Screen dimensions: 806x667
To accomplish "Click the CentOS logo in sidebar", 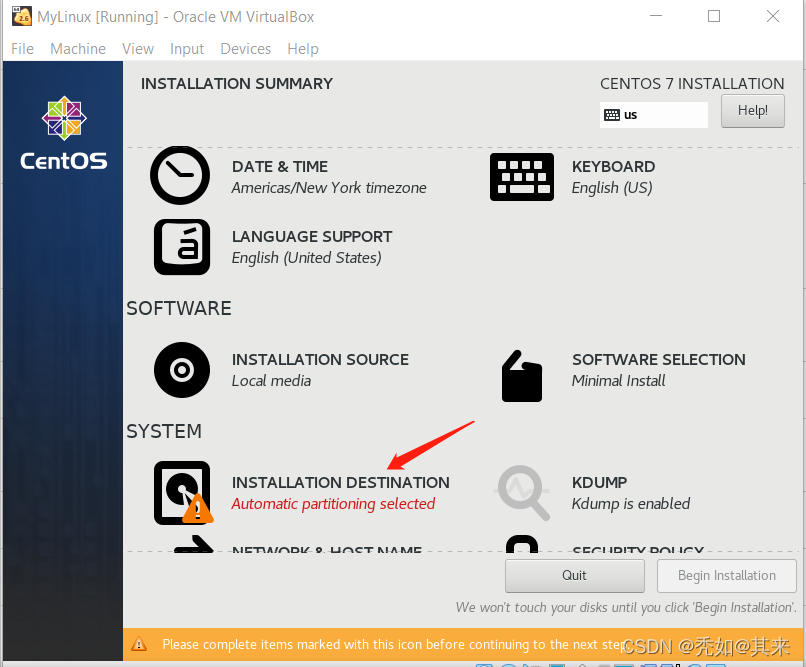I will tap(64, 134).
